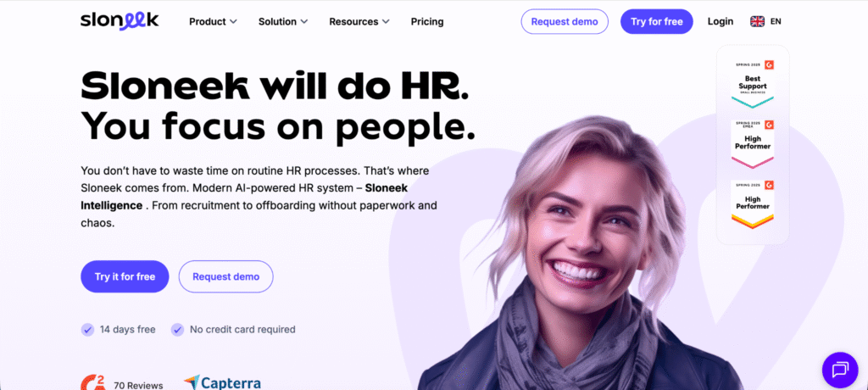The image size is (868, 390).
Task: Click the Sloneek logo
Action: coord(120,21)
